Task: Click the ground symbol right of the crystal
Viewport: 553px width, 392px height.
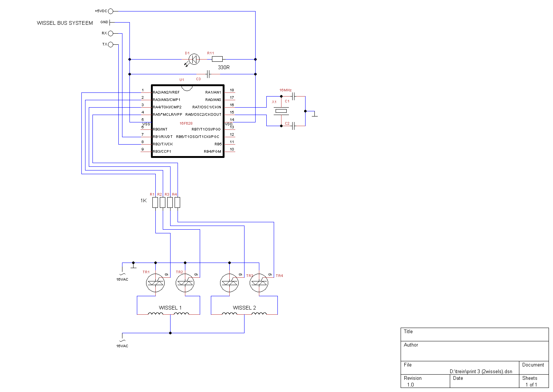Action: (314, 114)
